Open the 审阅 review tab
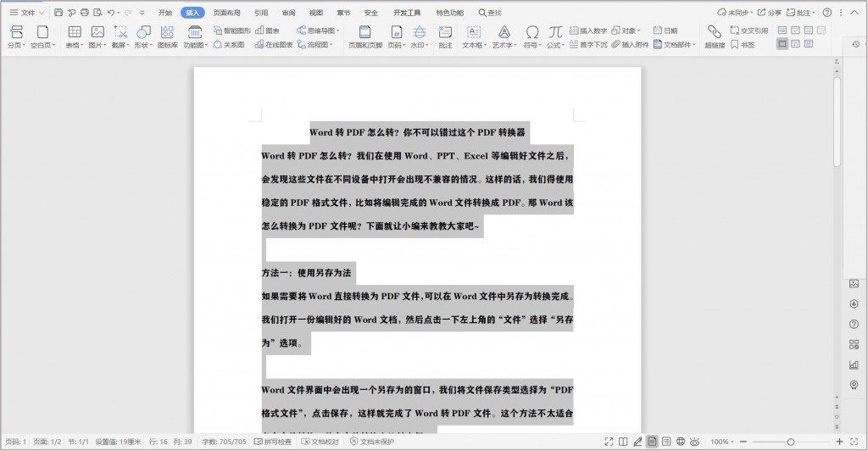 (288, 12)
